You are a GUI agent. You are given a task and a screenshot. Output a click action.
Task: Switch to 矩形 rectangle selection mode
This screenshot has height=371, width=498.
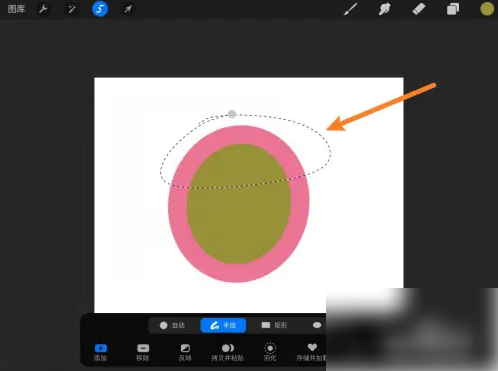[274, 325]
